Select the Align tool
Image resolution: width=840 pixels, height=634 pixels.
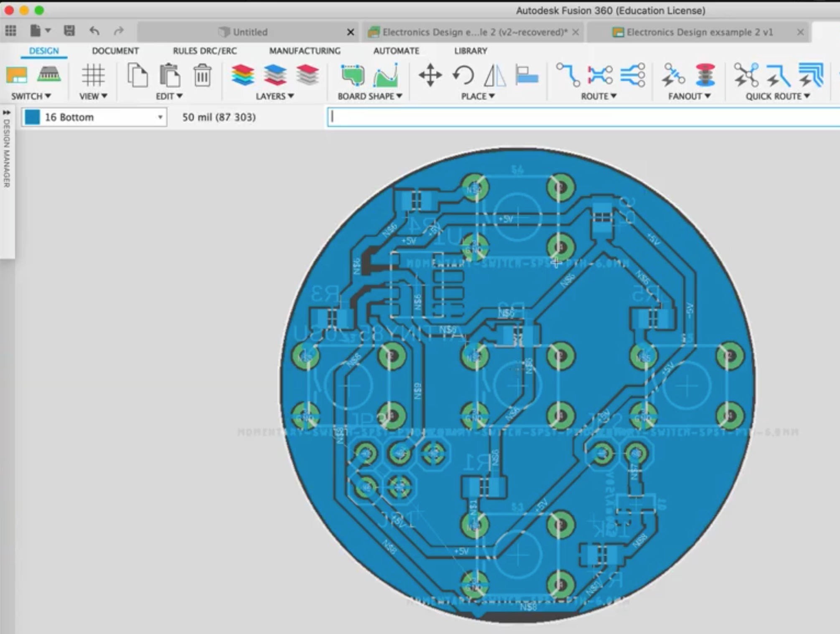pos(527,76)
